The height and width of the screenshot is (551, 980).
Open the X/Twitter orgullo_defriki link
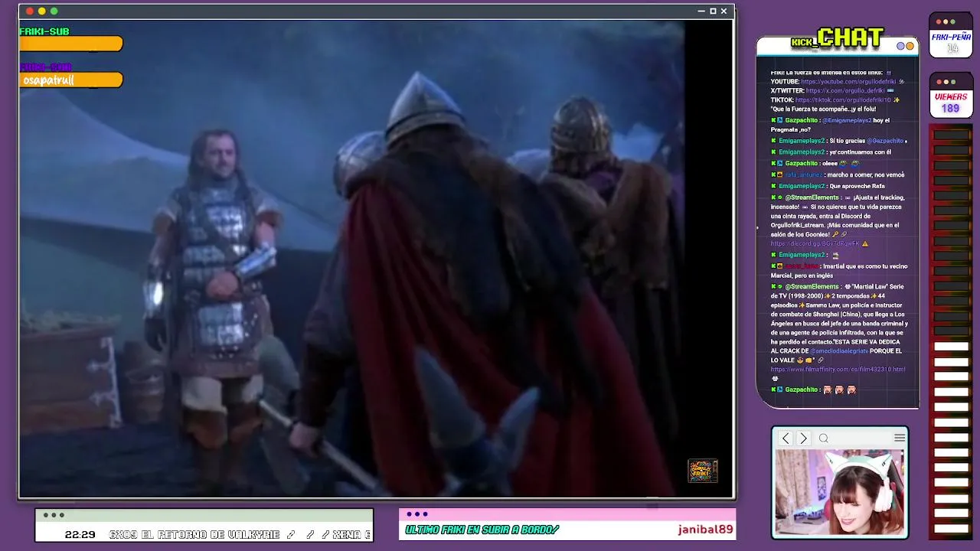click(845, 91)
